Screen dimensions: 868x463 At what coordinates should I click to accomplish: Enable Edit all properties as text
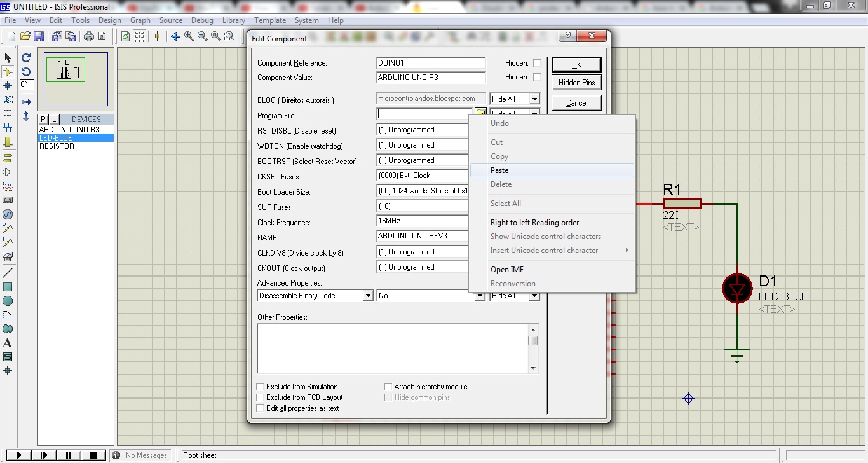(x=261, y=408)
